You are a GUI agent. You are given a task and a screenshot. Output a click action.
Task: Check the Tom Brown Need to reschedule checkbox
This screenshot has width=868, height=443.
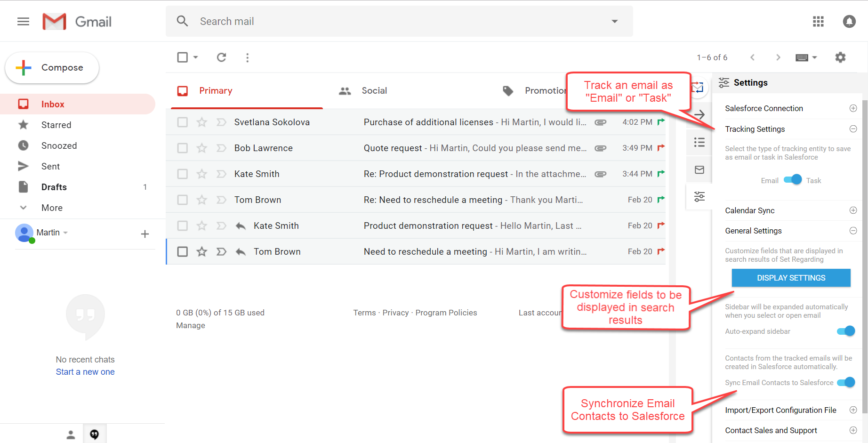[x=182, y=252]
